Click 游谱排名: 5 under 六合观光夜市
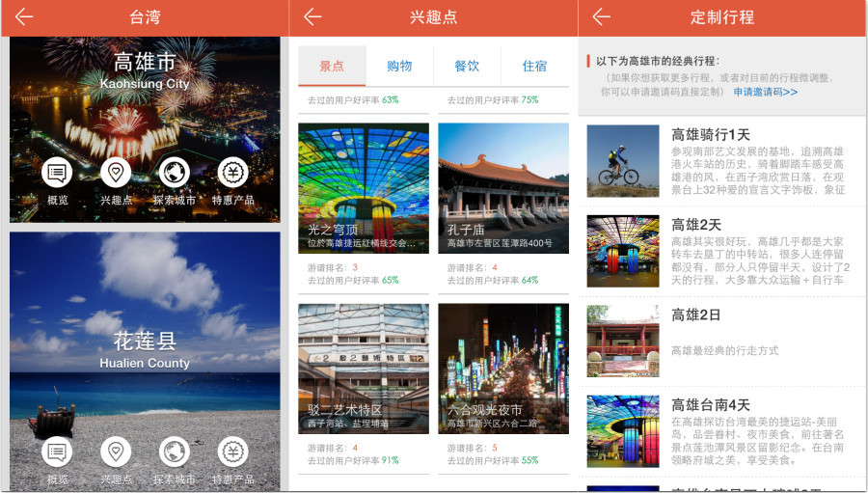This screenshot has width=868, height=493. pyautogui.click(x=473, y=448)
